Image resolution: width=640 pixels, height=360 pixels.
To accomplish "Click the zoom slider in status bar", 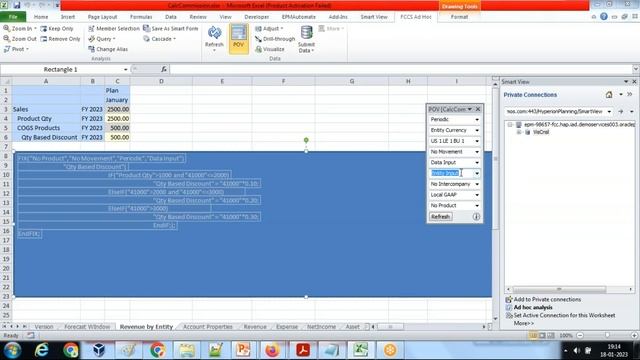I will [607, 335].
